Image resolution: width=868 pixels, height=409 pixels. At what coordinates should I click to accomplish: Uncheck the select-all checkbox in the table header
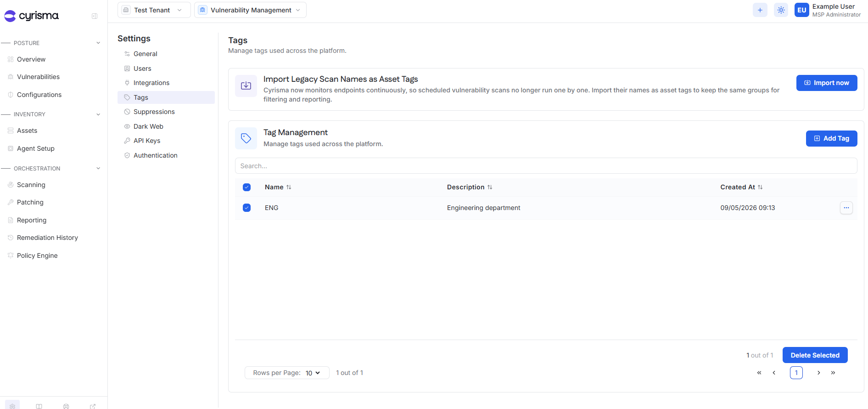tap(246, 187)
